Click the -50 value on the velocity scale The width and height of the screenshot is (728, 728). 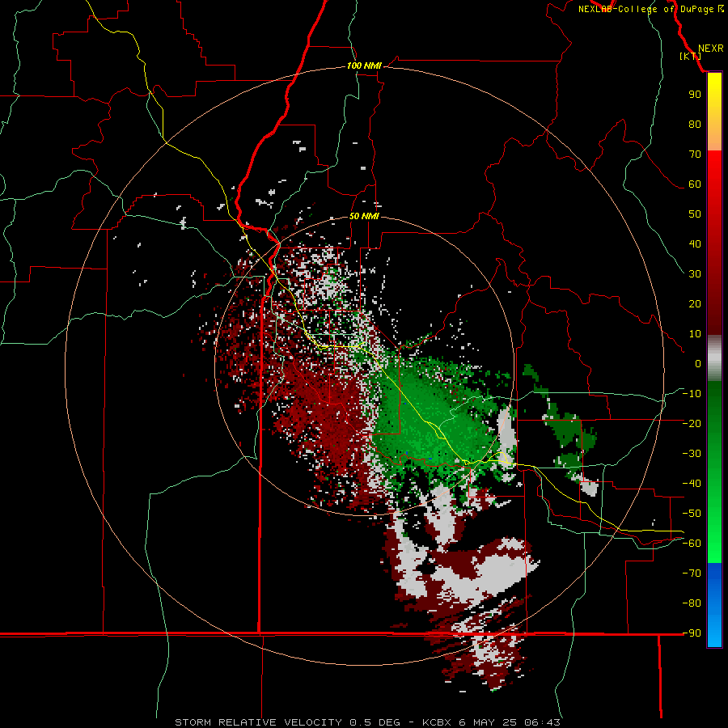click(x=692, y=514)
